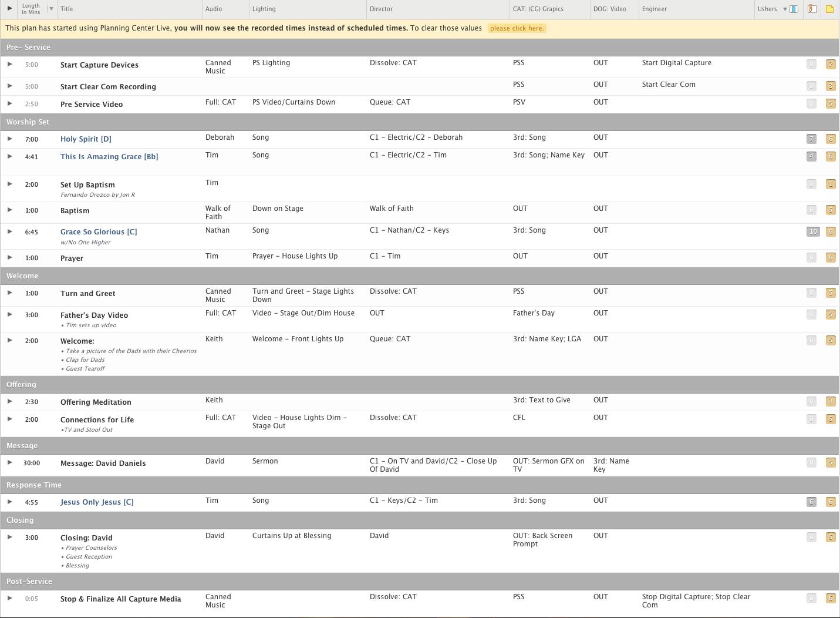Open the Length In Mins column dropdown

pyautogui.click(x=51, y=9)
